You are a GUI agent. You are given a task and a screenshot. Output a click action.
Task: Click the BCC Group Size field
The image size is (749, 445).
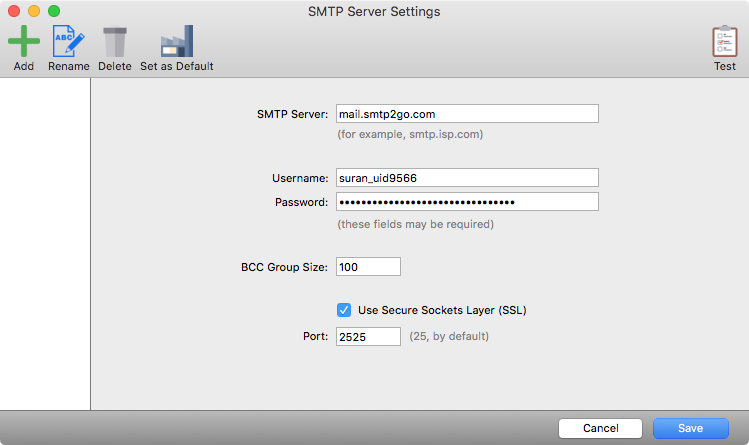[x=368, y=267]
